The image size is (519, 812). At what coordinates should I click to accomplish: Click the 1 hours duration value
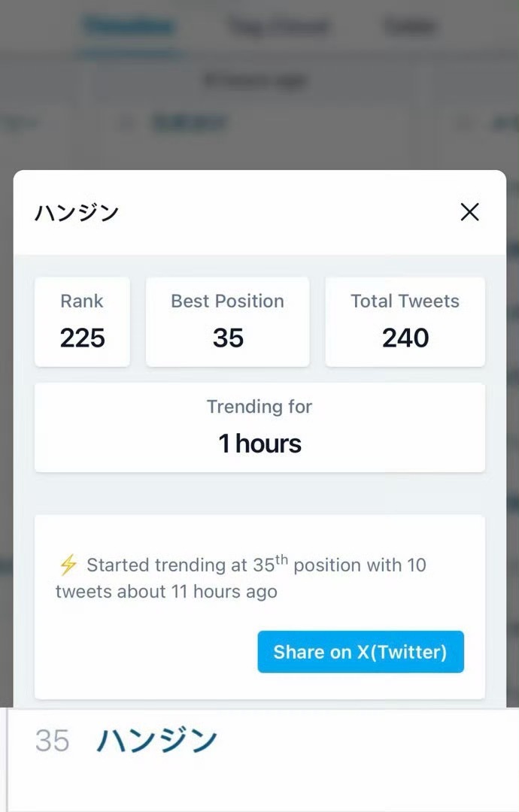pos(259,444)
